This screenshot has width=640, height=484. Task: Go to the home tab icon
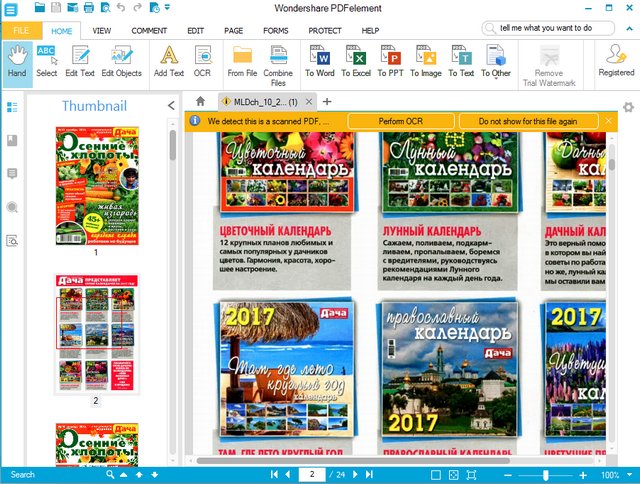200,102
